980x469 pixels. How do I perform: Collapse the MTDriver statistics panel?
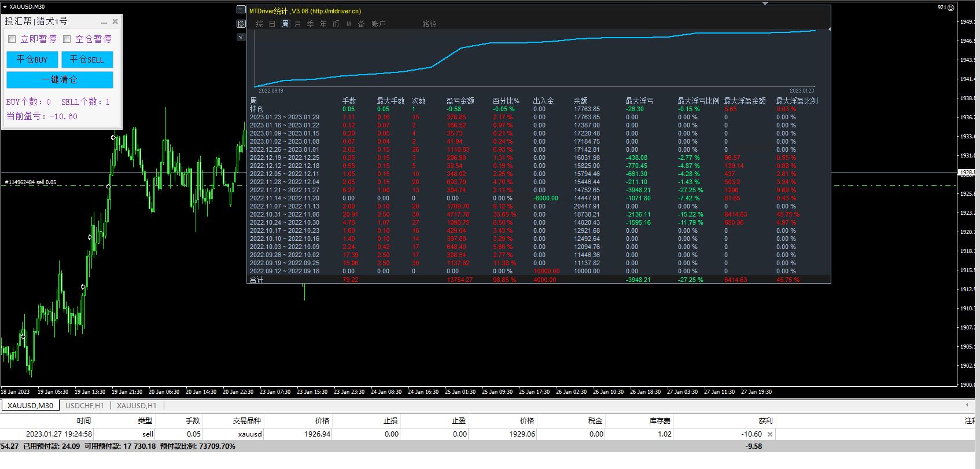(x=241, y=9)
